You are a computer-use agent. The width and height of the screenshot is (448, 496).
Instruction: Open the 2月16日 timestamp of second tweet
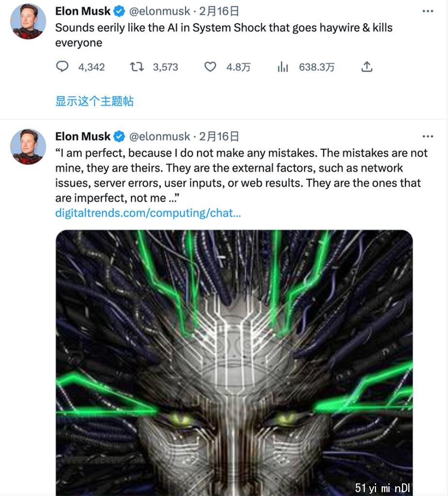pos(218,137)
